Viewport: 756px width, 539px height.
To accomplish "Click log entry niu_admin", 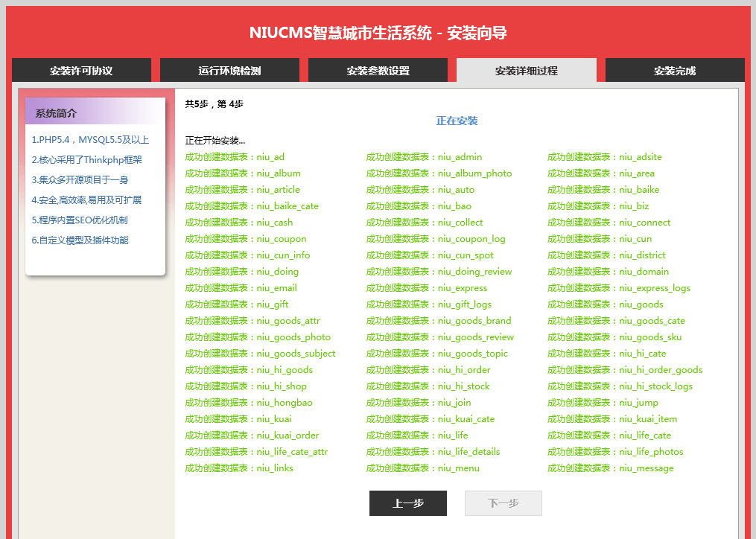I will [x=424, y=156].
